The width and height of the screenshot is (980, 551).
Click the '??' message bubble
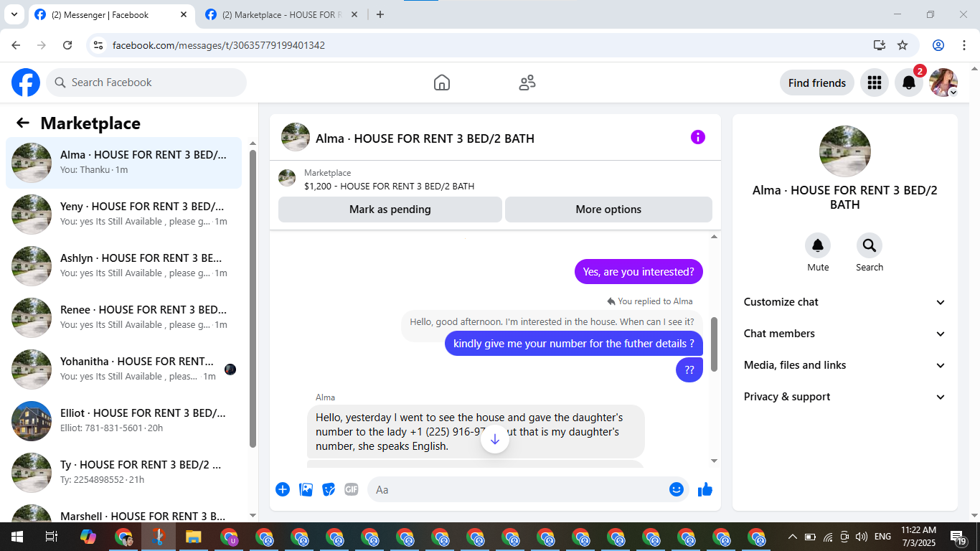pyautogui.click(x=689, y=370)
